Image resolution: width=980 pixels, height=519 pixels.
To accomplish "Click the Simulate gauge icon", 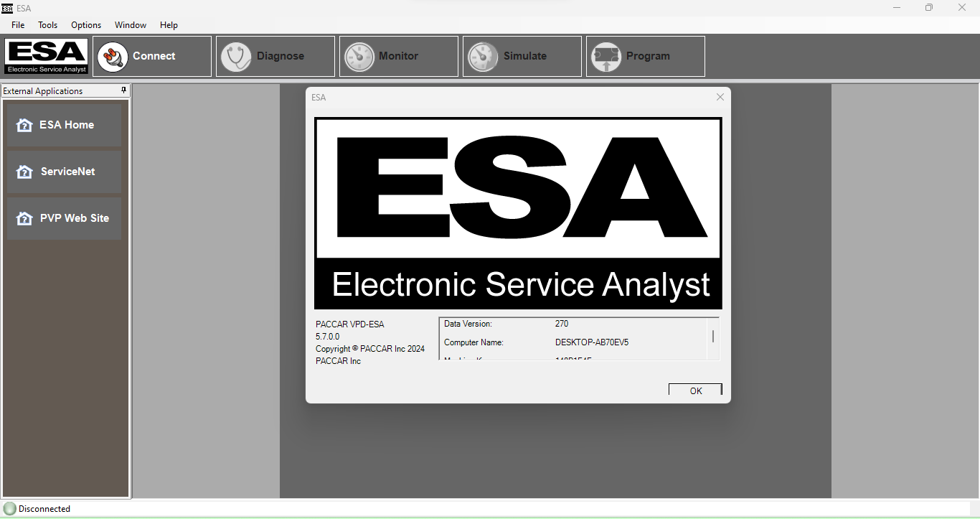I will [x=482, y=57].
